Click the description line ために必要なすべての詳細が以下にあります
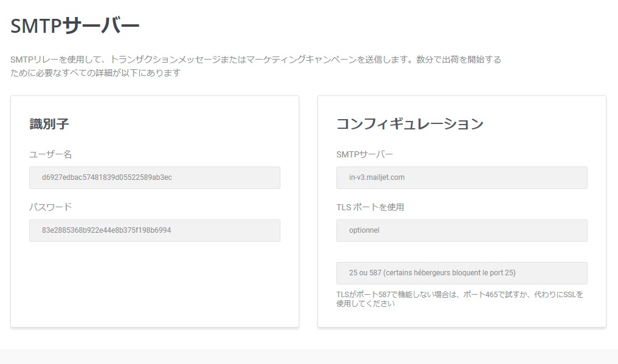The height and width of the screenshot is (364, 618). (x=95, y=73)
